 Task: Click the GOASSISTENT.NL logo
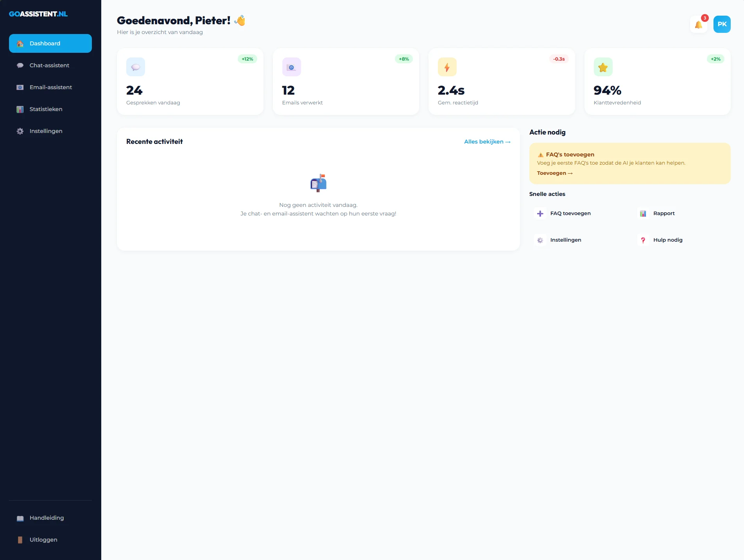coord(38,14)
